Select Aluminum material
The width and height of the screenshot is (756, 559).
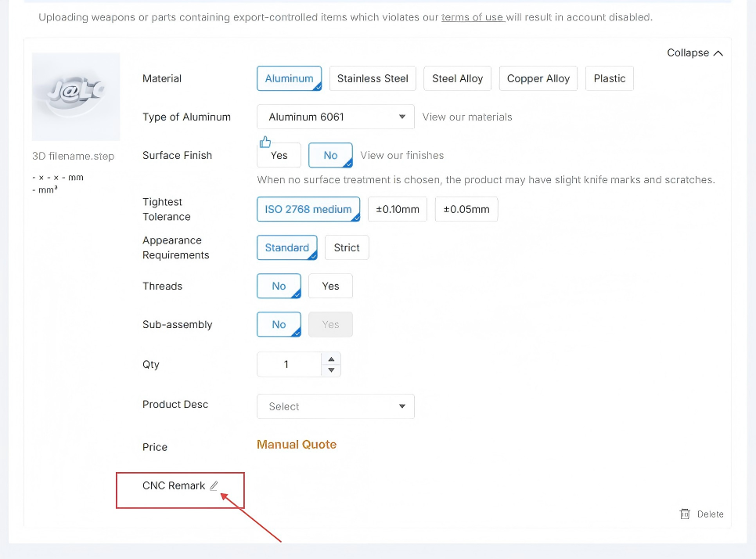(290, 78)
